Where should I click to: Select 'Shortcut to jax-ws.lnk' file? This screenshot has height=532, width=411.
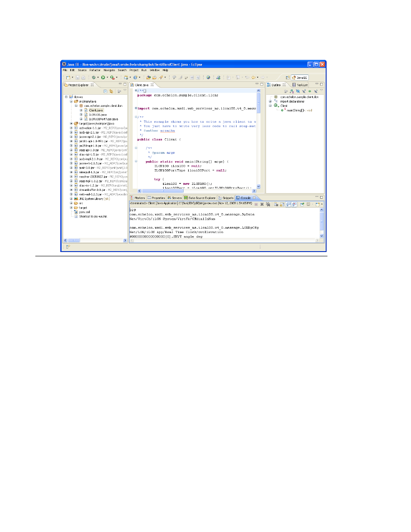point(93,216)
